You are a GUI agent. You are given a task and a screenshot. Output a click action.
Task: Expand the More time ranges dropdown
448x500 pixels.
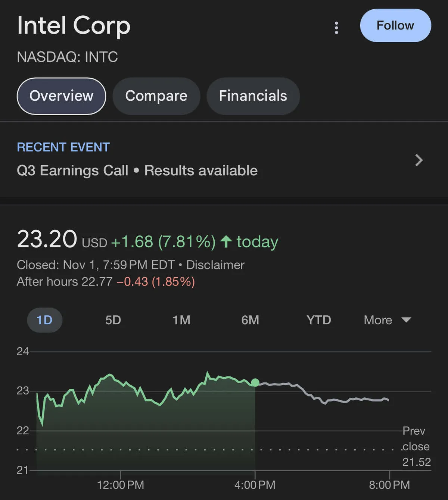click(378, 320)
